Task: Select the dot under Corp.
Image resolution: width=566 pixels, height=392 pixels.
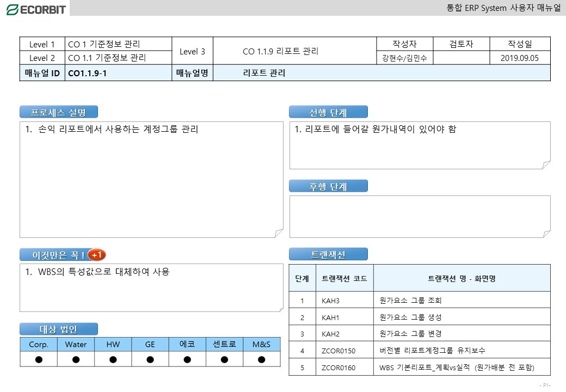Action: pos(39,359)
